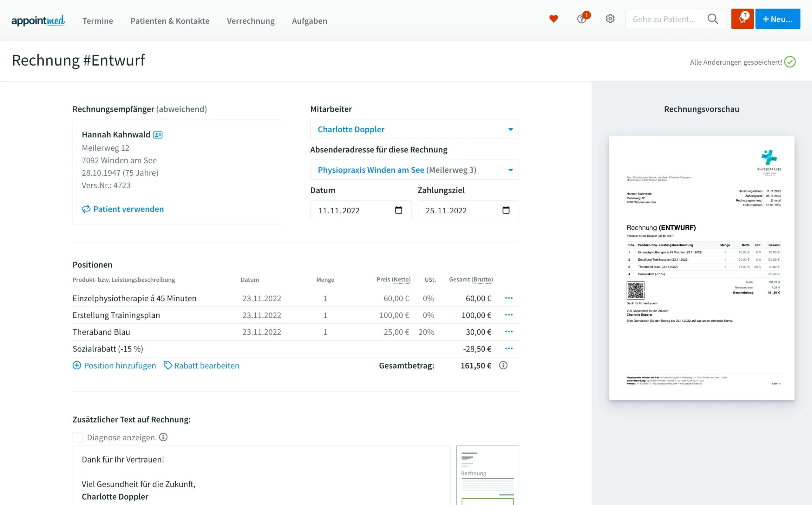Go to Patienten & Kontakte menu
Screen dimensions: 812x505
170,21
